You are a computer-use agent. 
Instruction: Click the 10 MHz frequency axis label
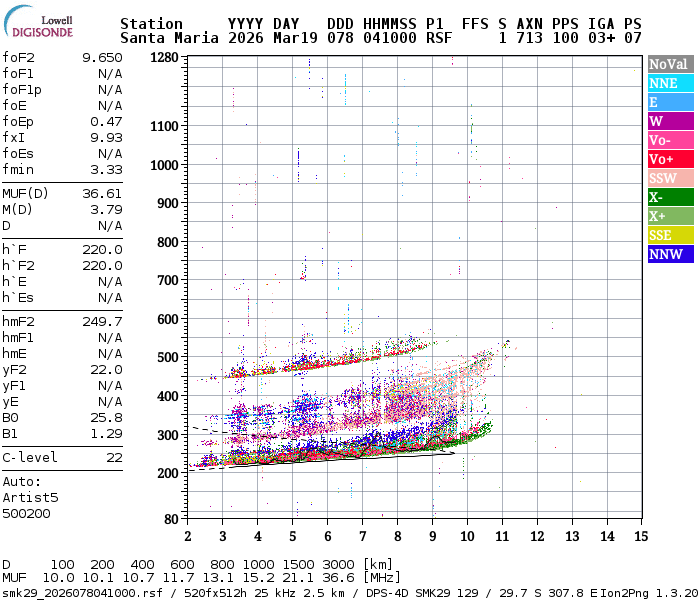(467, 536)
